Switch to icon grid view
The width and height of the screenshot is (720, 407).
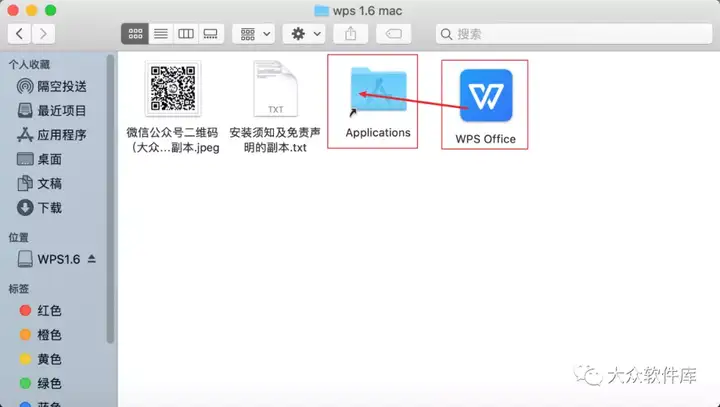[135, 34]
